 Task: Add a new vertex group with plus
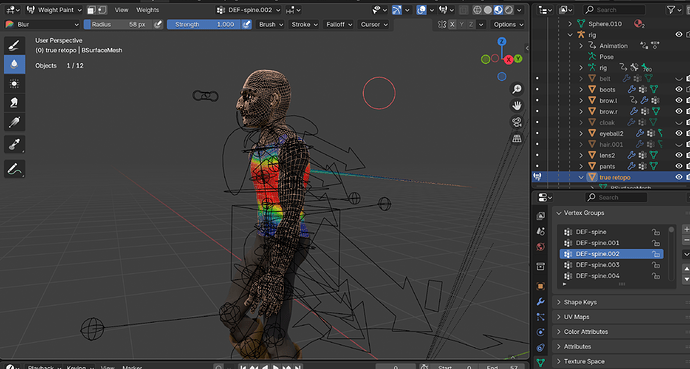(686, 229)
